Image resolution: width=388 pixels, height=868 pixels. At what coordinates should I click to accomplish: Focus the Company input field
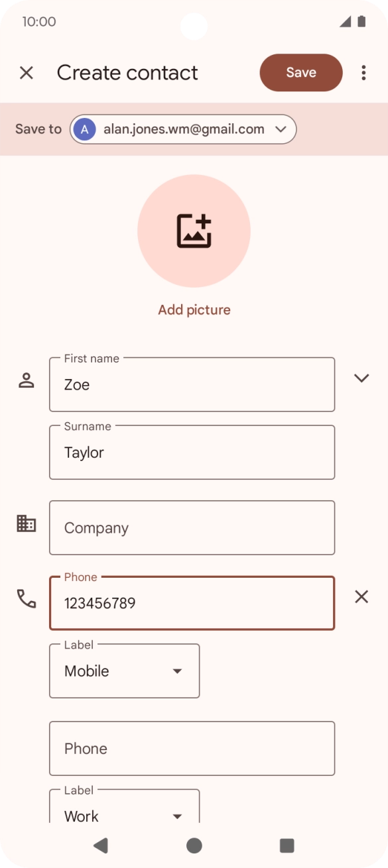(x=192, y=528)
